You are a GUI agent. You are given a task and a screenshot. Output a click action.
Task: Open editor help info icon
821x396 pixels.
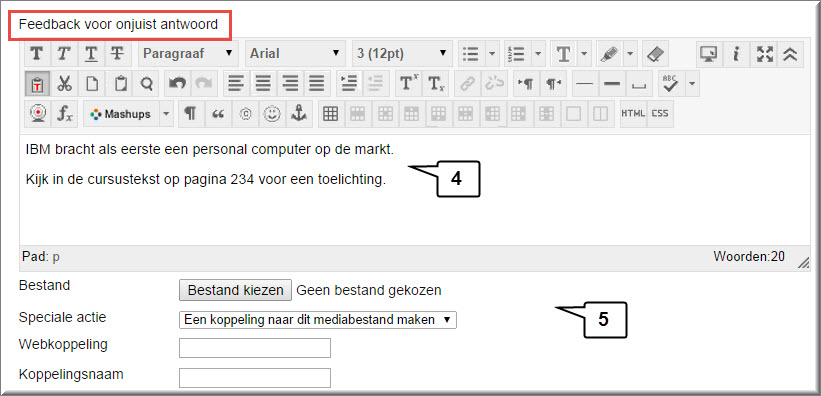tap(736, 53)
